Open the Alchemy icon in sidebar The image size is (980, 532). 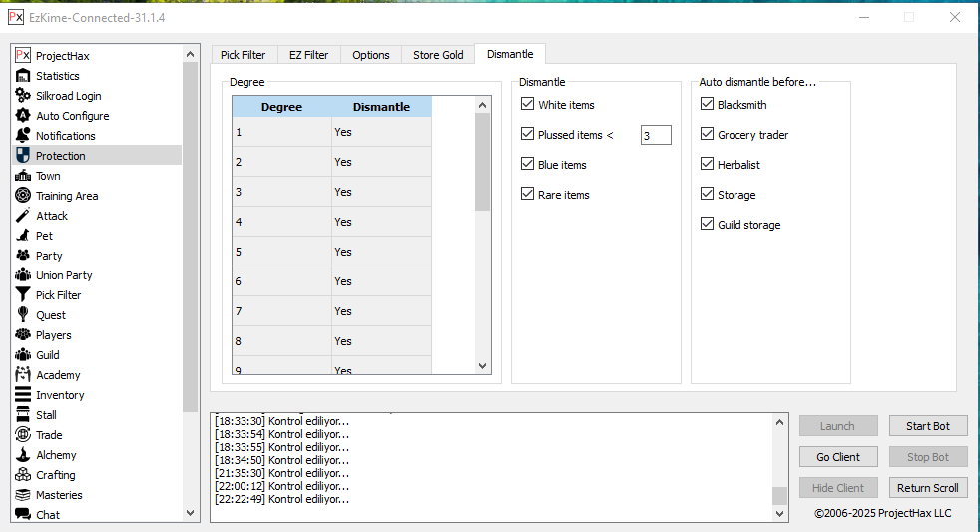click(23, 455)
